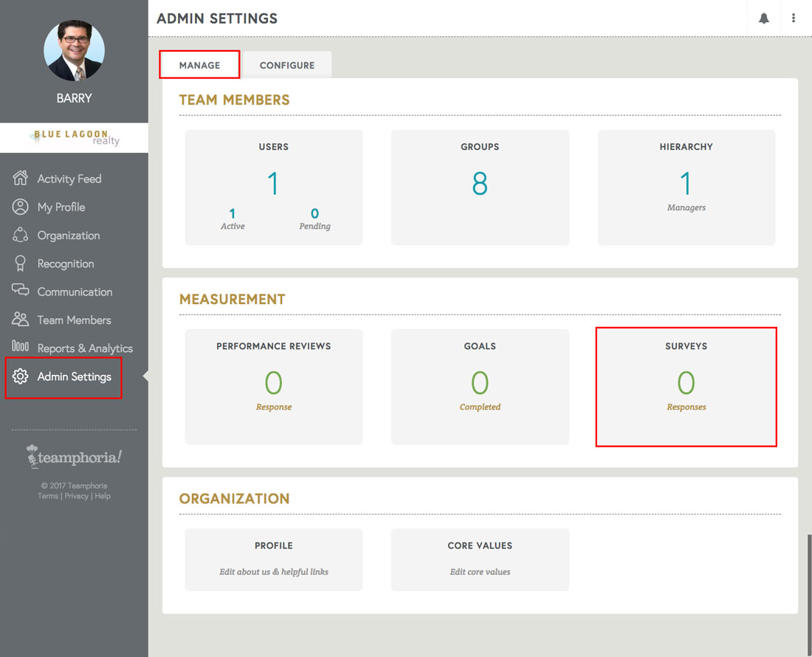This screenshot has height=657, width=812.
Task: Open the Help link
Action: click(x=102, y=495)
